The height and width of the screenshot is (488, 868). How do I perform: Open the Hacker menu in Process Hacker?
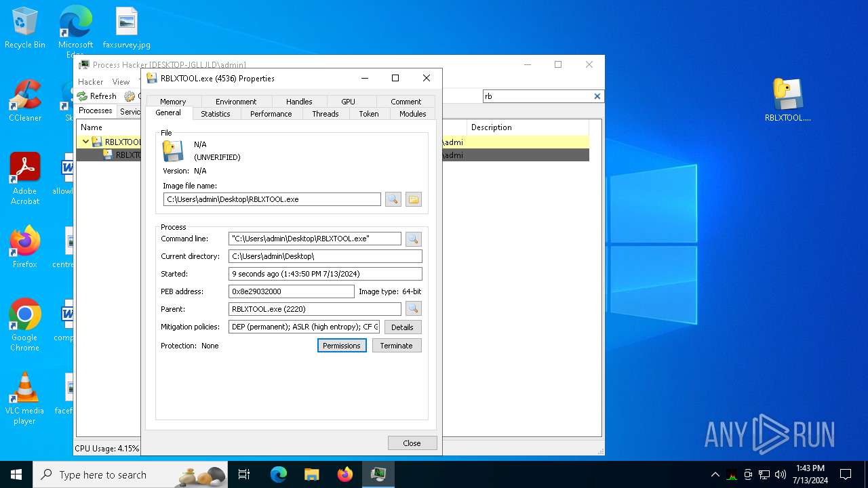(x=91, y=81)
